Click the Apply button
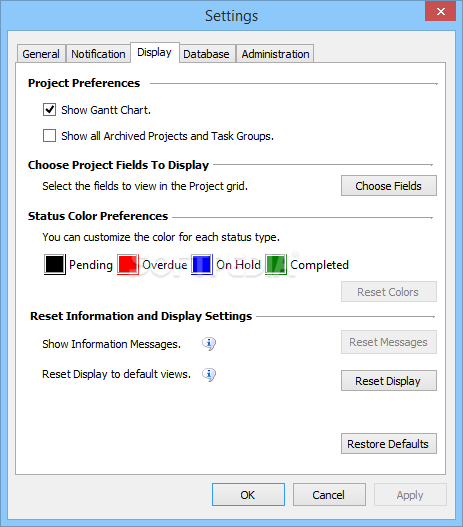 point(410,495)
